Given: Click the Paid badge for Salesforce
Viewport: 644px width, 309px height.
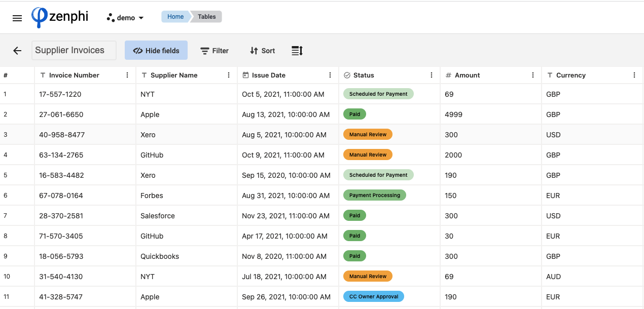Looking at the screenshot, I should click(354, 215).
